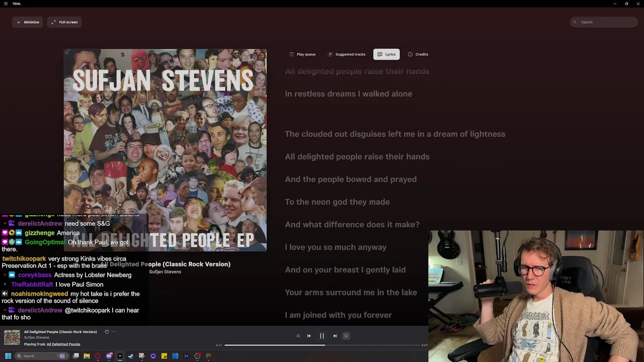The width and height of the screenshot is (644, 362).
Task: Open the Play queue tab
Action: (x=302, y=54)
